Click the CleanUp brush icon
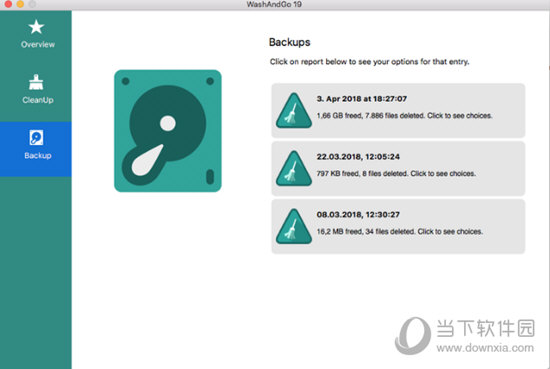This screenshot has width=550, height=369. (36, 82)
